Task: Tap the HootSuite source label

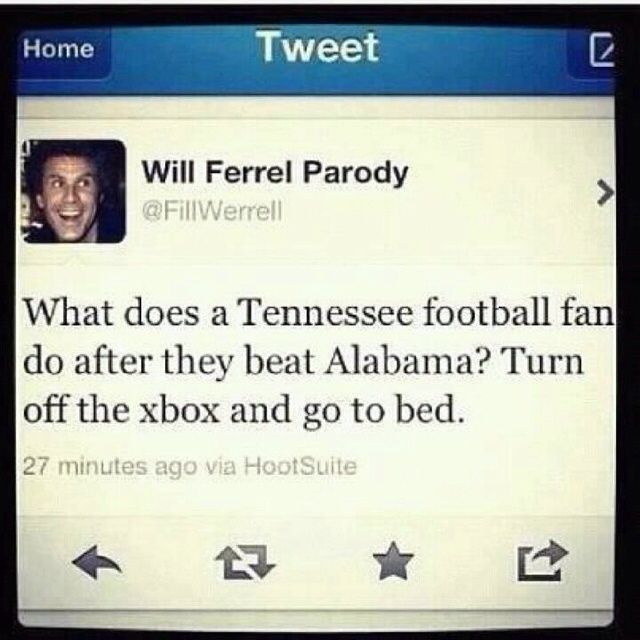Action: point(300,466)
